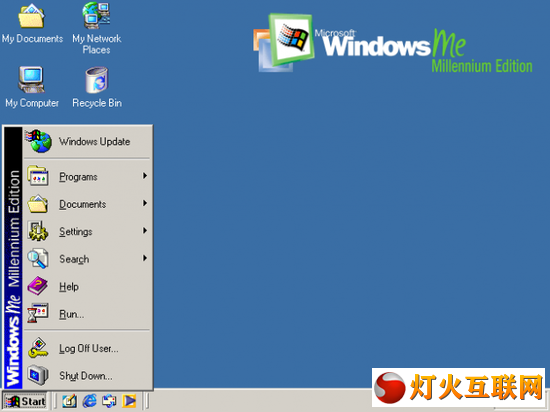Expand the Settings submenu arrow

click(145, 231)
